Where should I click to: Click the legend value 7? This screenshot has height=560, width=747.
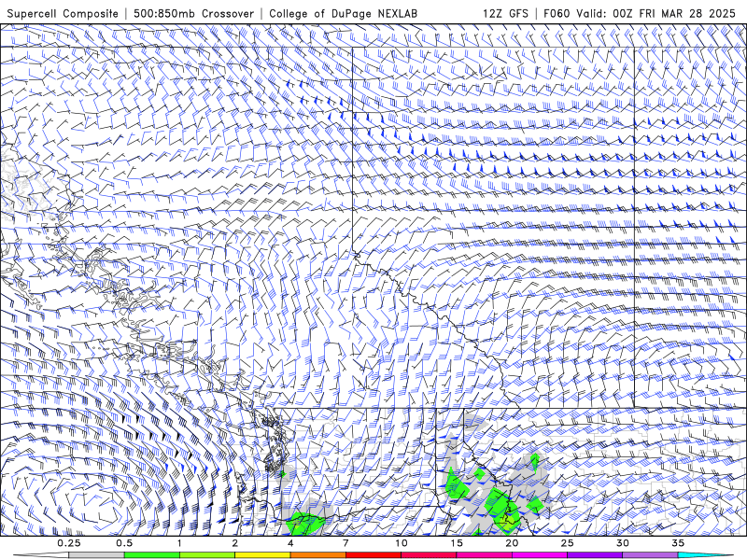(345, 543)
